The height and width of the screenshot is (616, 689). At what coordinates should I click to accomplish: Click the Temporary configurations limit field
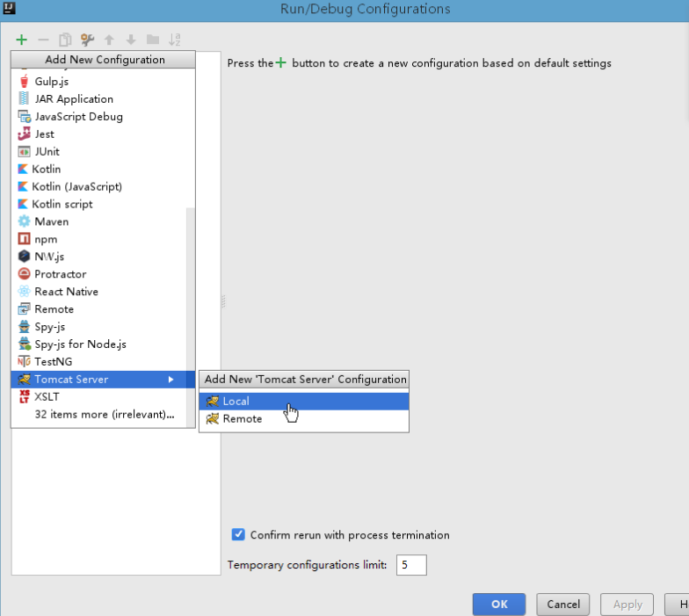click(x=411, y=565)
